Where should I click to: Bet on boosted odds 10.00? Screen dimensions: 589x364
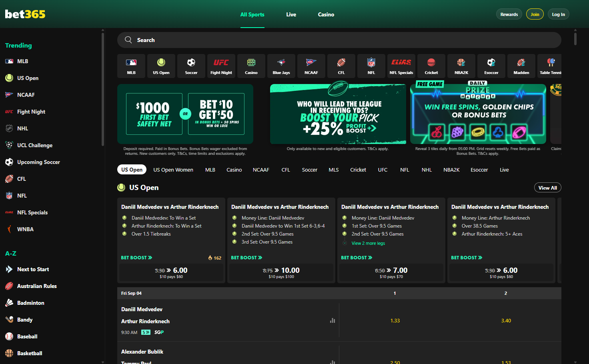point(281,273)
